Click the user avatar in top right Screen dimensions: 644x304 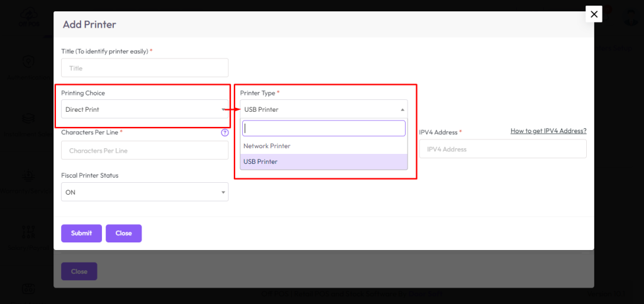tap(631, 16)
